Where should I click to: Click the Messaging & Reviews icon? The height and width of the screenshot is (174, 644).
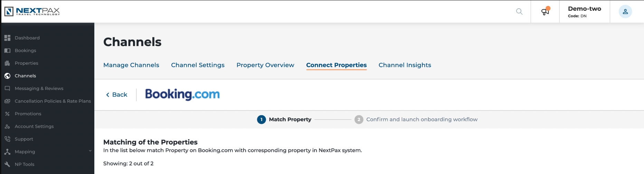coord(7,89)
